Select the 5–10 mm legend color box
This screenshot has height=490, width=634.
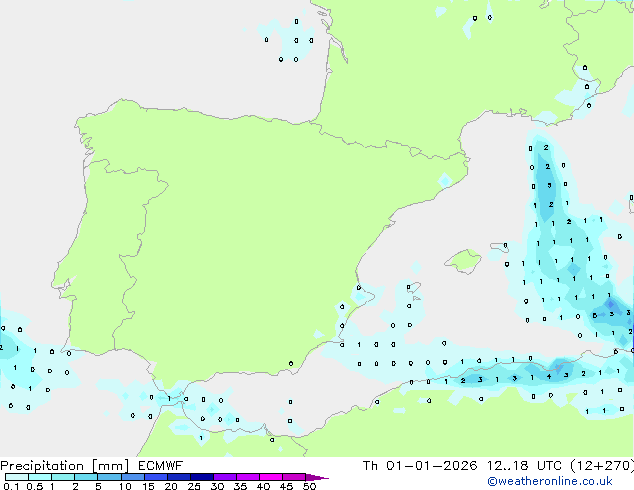[x=109, y=477]
